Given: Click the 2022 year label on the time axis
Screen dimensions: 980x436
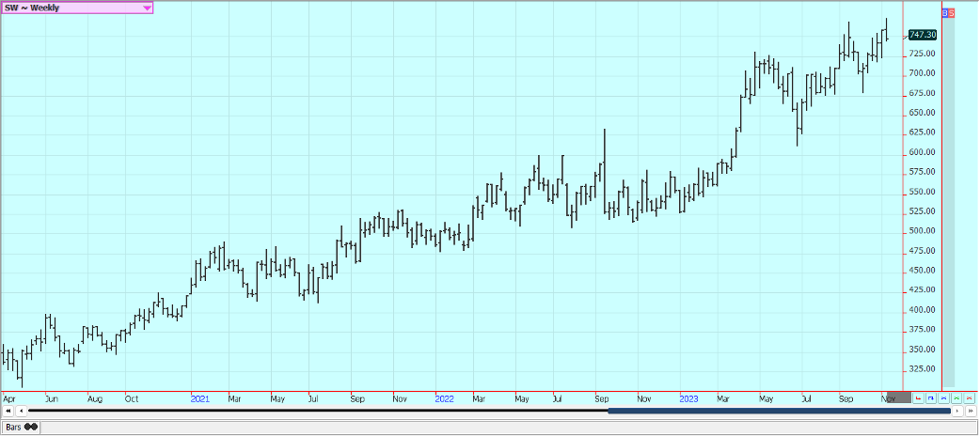Looking at the screenshot, I should tap(444, 397).
